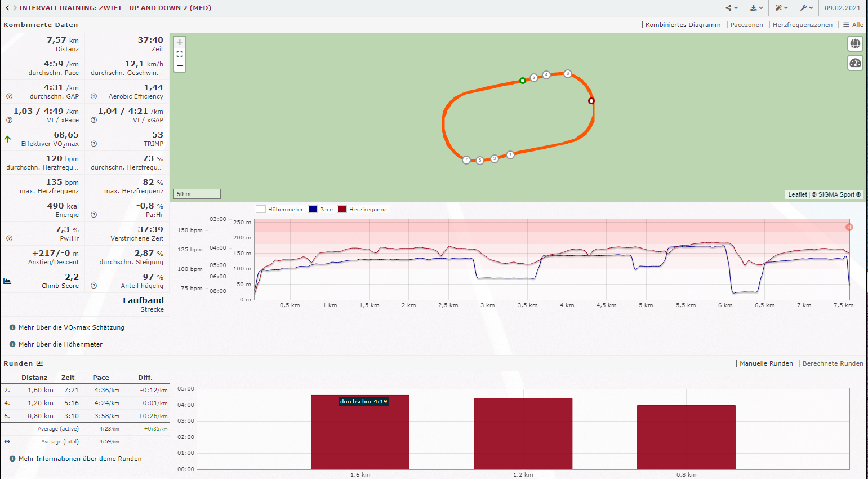Screen dimensions: 868x479
Task: Zoom out on the route map
Action: pyautogui.click(x=180, y=66)
